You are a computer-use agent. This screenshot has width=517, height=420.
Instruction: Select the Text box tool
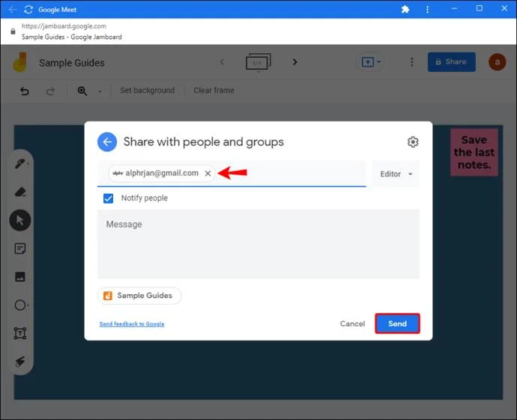pos(20,334)
